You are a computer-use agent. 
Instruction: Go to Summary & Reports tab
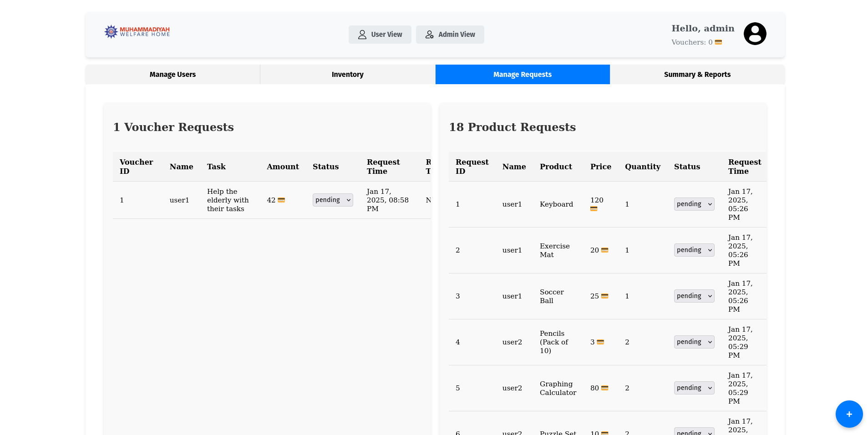[x=697, y=75]
